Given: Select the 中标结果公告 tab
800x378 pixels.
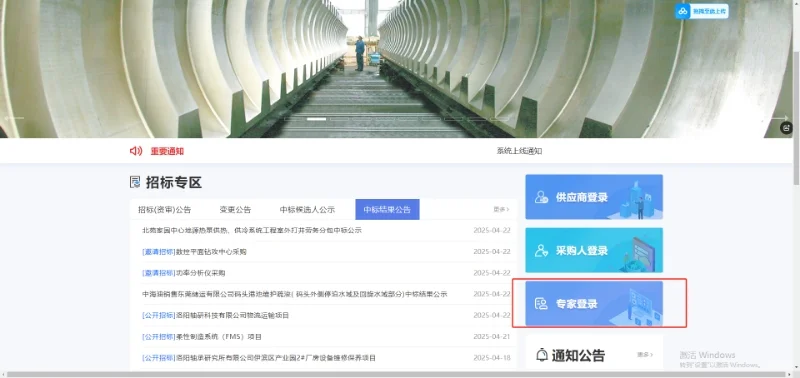Looking at the screenshot, I should (x=387, y=210).
